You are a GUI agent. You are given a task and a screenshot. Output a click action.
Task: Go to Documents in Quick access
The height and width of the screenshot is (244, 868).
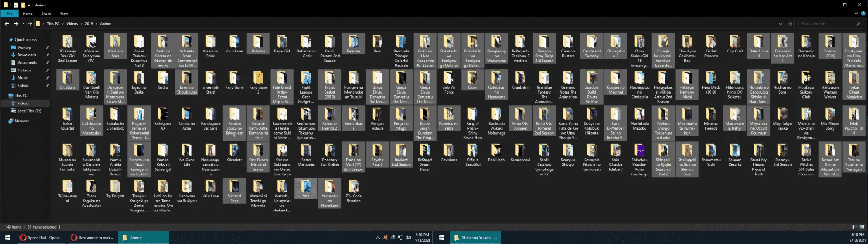[x=27, y=63]
